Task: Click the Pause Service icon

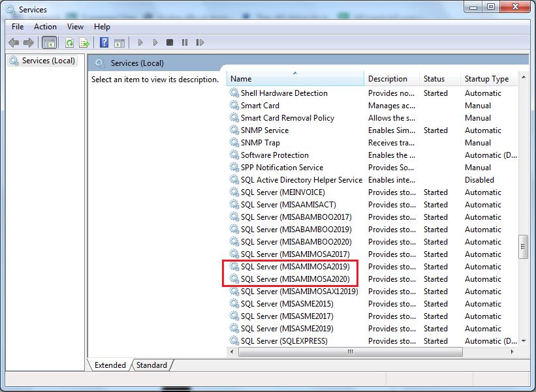Action: click(x=185, y=42)
